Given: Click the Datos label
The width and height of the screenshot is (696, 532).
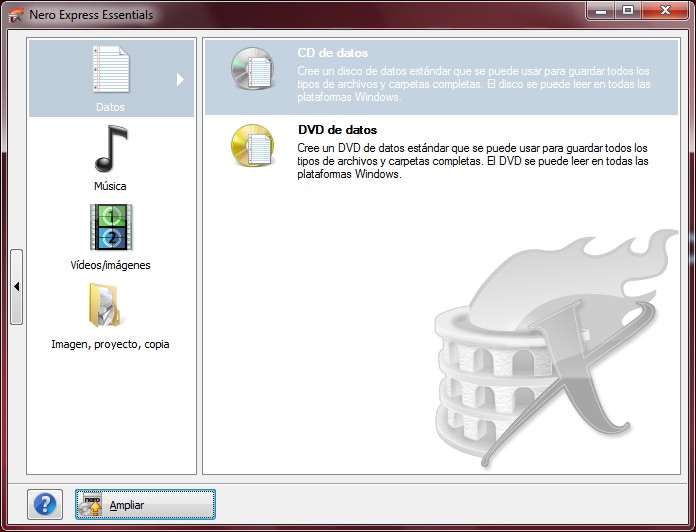Looking at the screenshot, I should tap(110, 107).
